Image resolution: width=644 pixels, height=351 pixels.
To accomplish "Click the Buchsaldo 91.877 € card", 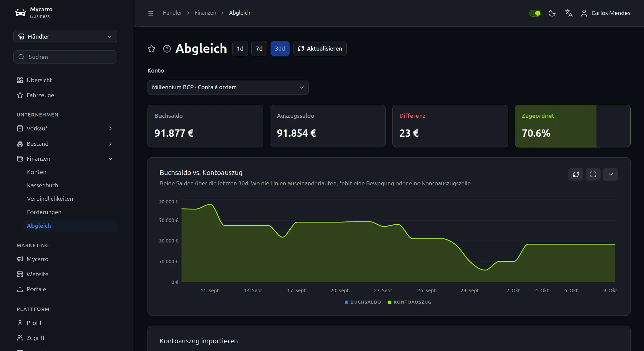I will tap(205, 126).
